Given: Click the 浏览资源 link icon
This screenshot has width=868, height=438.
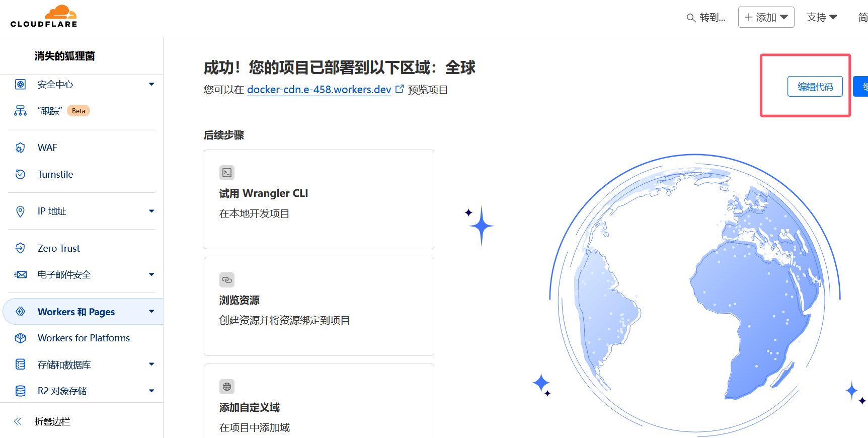Looking at the screenshot, I should tap(227, 280).
